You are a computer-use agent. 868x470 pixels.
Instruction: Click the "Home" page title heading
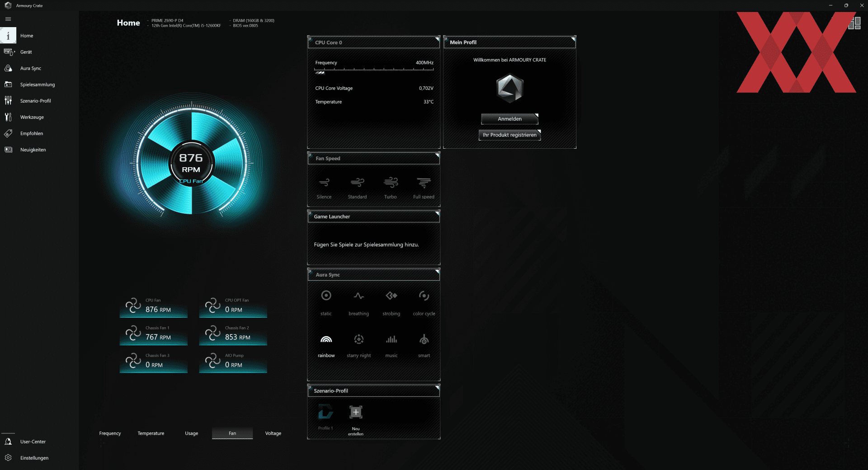[128, 23]
